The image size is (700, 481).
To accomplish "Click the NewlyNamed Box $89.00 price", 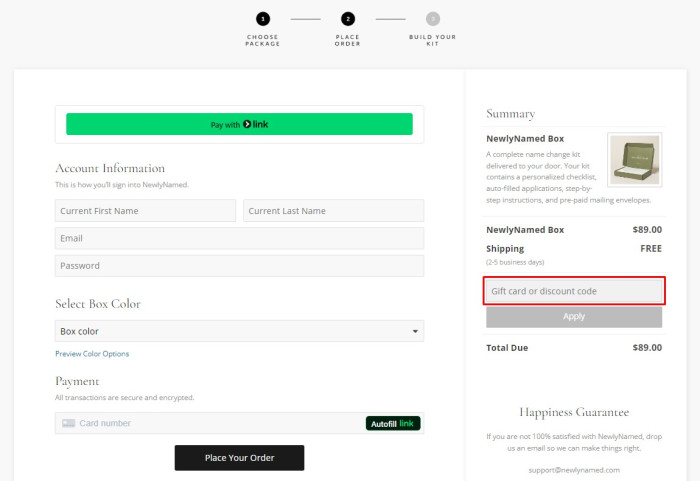I will [647, 230].
